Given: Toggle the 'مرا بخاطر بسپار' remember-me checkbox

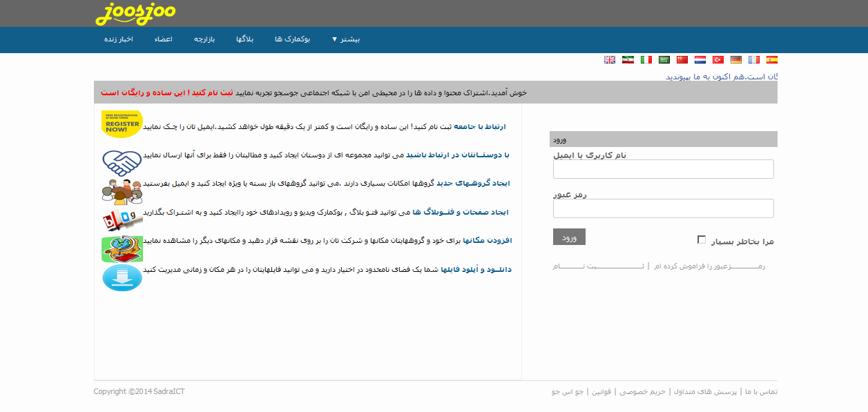Looking at the screenshot, I should [702, 240].
